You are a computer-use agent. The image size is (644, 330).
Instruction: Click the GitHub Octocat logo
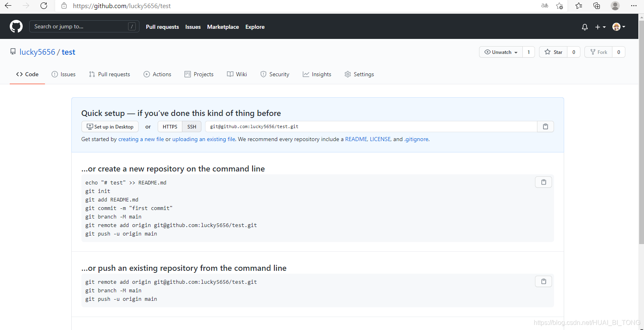(16, 27)
